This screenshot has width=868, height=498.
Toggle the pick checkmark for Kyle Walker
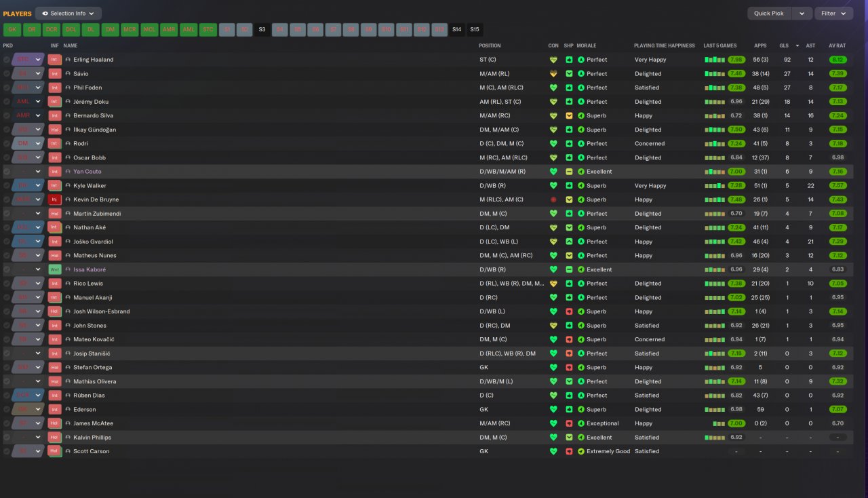pyautogui.click(x=7, y=185)
